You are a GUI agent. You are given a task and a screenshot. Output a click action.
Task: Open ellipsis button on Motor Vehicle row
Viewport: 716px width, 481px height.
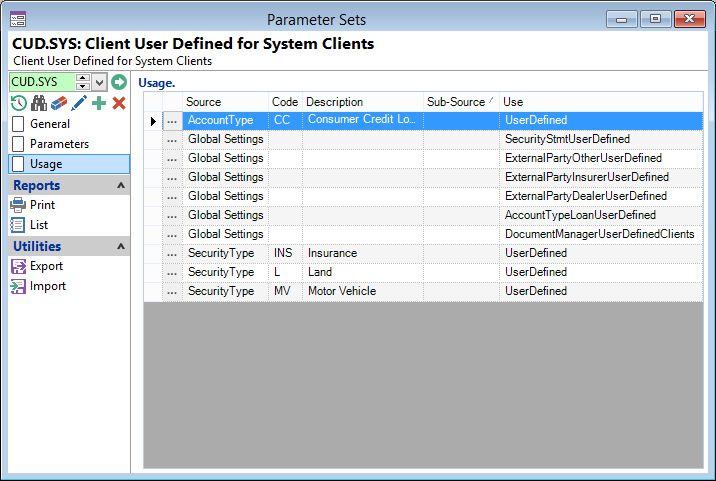pos(172,292)
